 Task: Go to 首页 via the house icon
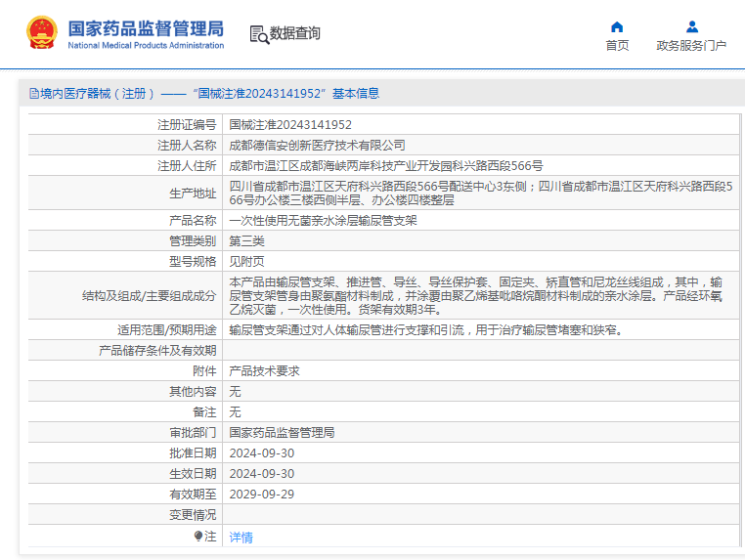(x=617, y=26)
